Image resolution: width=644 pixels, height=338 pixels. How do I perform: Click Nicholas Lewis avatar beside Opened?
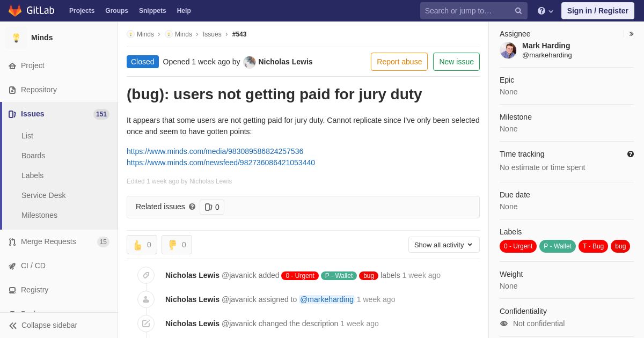250,62
